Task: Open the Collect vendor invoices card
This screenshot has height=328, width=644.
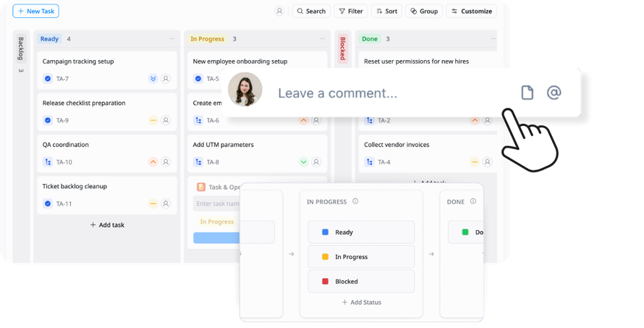Action: click(x=427, y=154)
